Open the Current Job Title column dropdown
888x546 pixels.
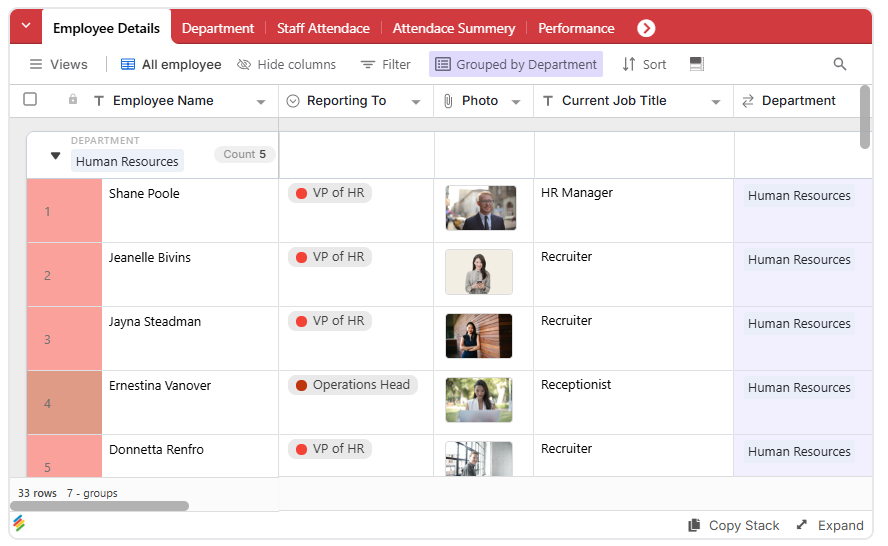point(716,103)
